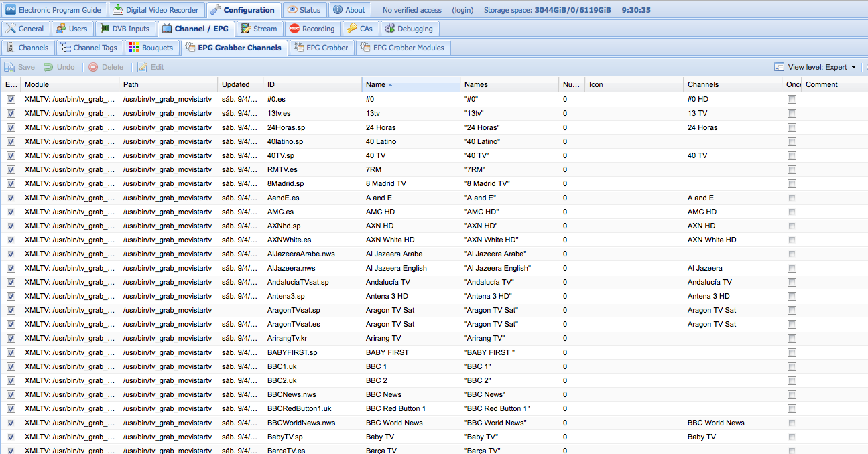Open the About tab
This screenshot has height=454, width=868.
349,10
